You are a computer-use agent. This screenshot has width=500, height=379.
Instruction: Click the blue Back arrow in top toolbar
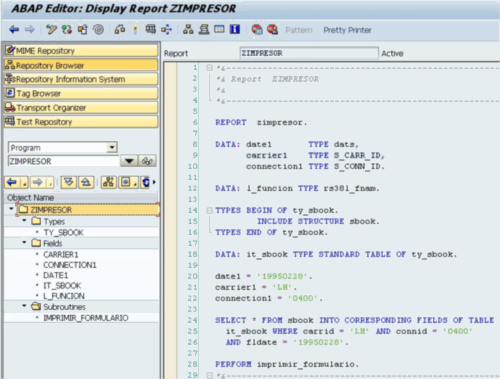[x=14, y=30]
